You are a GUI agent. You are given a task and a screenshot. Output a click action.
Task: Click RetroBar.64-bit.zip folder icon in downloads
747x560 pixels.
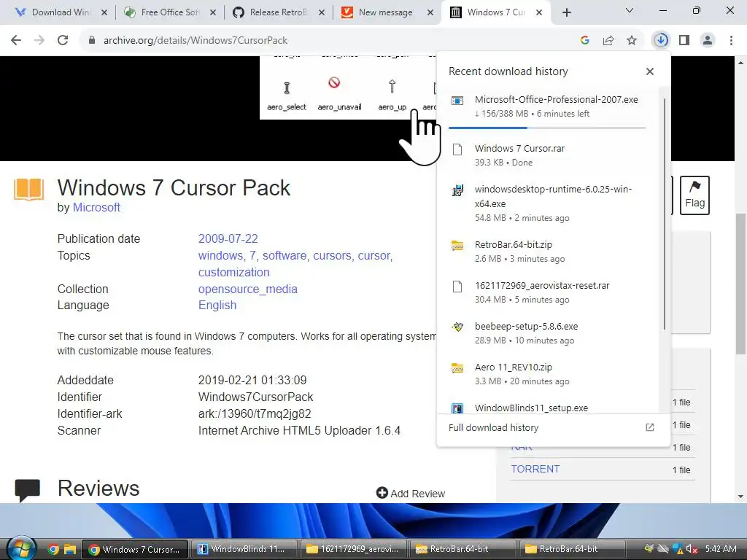pyautogui.click(x=457, y=246)
